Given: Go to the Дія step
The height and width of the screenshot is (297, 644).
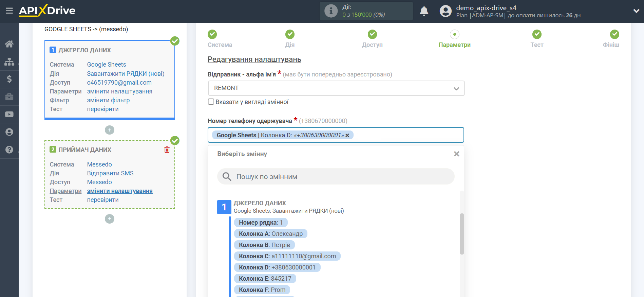Looking at the screenshot, I should [290, 39].
